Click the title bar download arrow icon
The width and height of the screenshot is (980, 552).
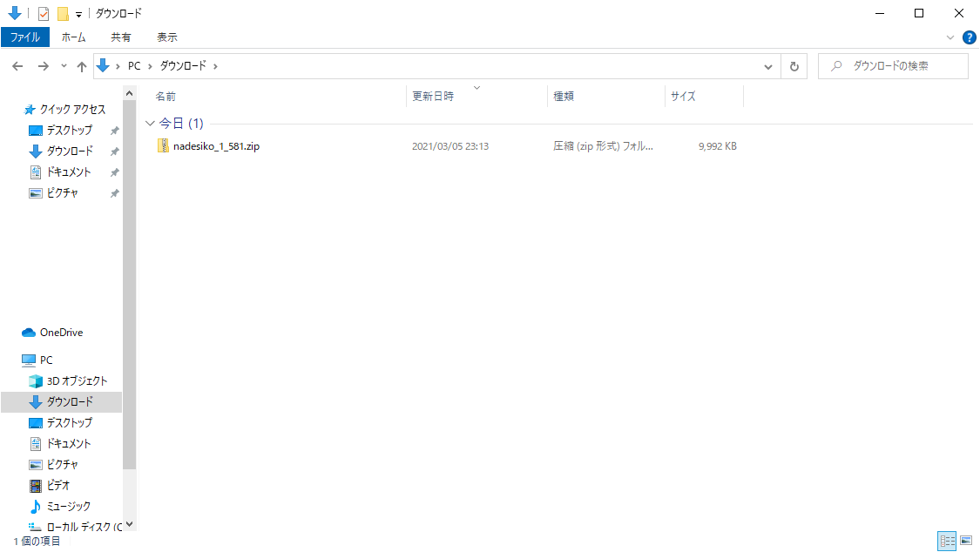[x=15, y=13]
